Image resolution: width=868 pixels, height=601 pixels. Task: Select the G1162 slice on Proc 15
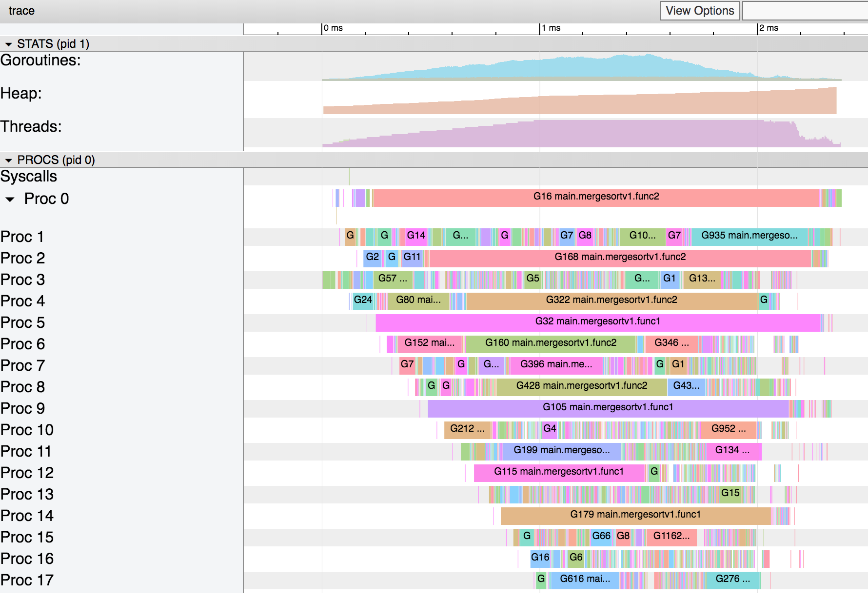[x=671, y=537]
